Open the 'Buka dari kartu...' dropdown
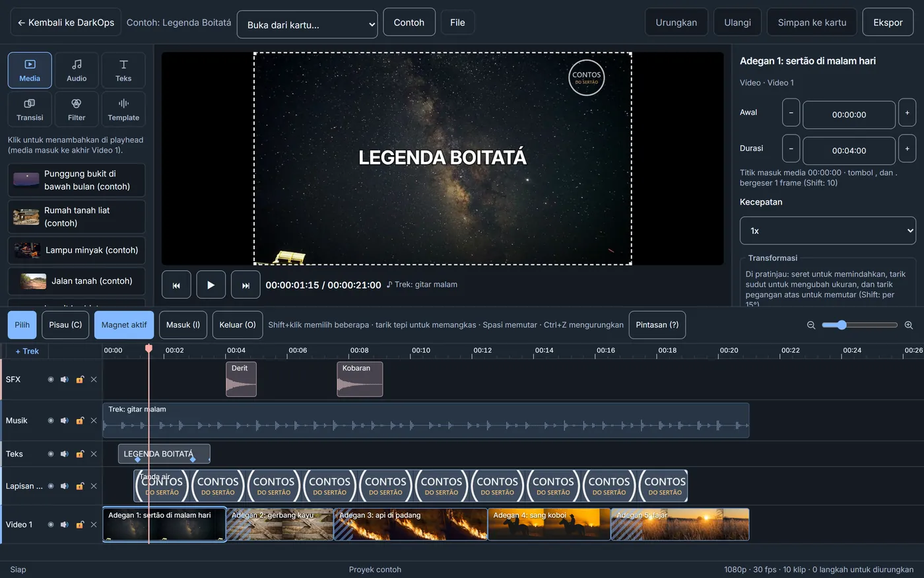The image size is (924, 578). tap(308, 24)
